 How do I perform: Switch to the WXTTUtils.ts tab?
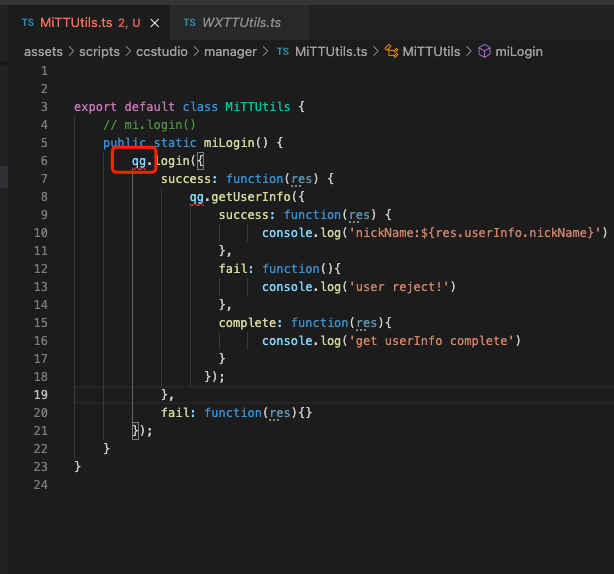(x=241, y=22)
